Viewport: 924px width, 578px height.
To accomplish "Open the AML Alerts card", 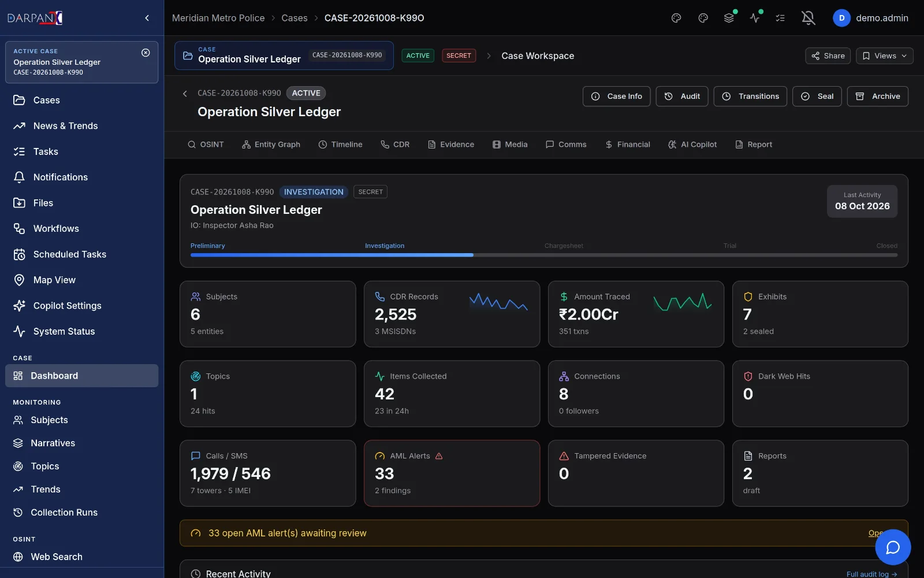I will tap(452, 473).
